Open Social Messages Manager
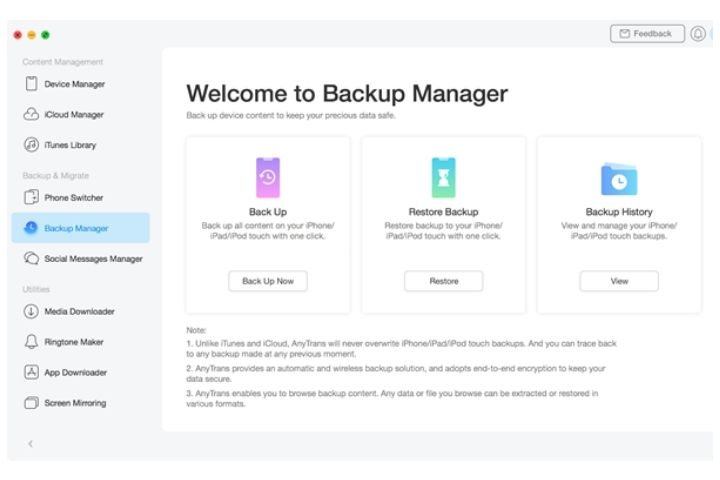 point(80,258)
